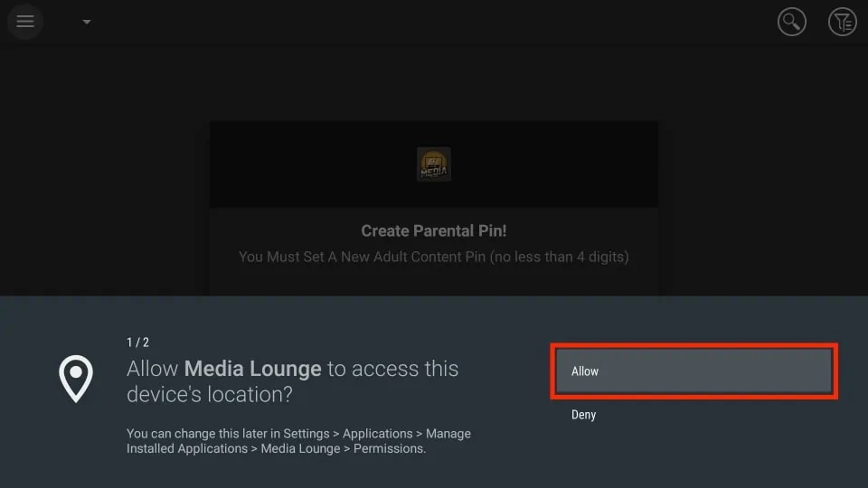The width and height of the screenshot is (868, 488).
Task: Click the 1 / 2 step indicator
Action: pyautogui.click(x=137, y=343)
